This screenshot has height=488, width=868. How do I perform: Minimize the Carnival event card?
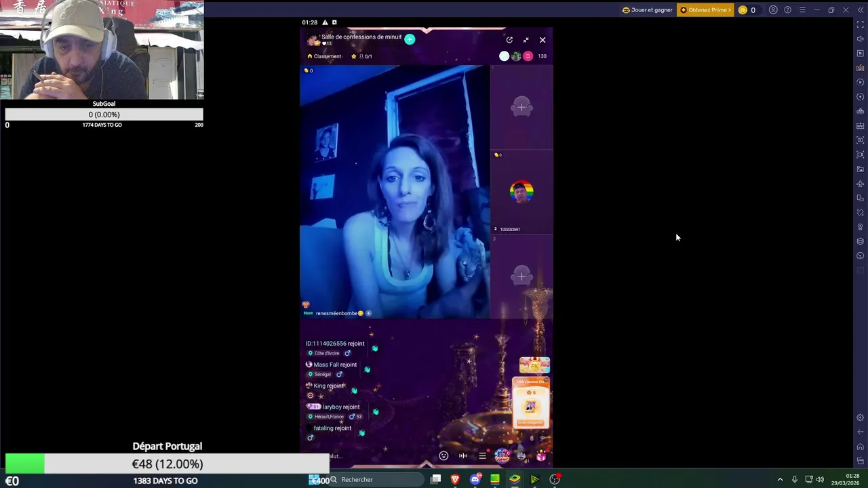[x=546, y=381]
